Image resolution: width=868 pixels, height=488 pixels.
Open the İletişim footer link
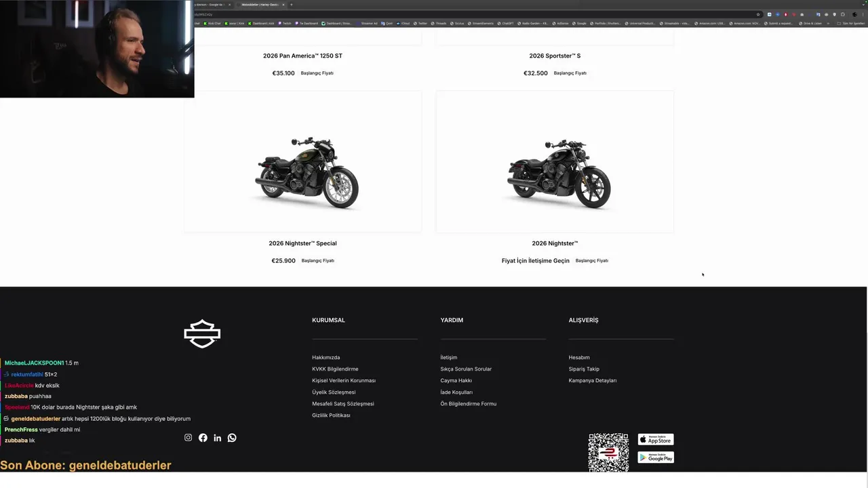pos(449,358)
